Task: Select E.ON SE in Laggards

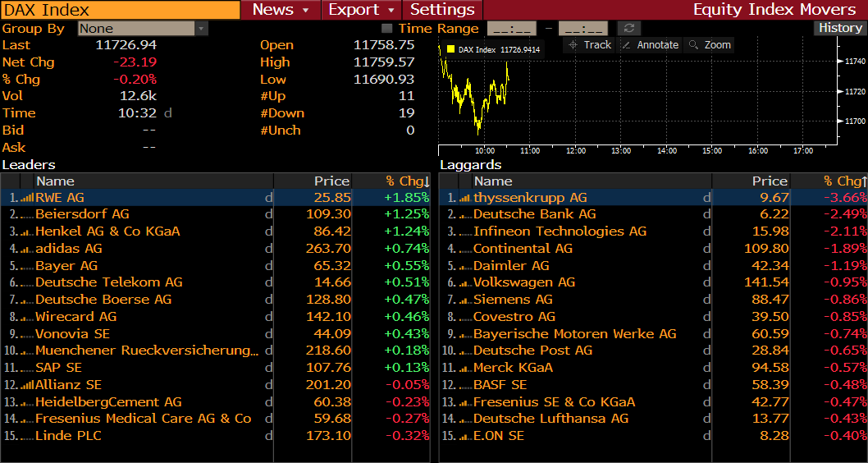Action: tap(653, 436)
